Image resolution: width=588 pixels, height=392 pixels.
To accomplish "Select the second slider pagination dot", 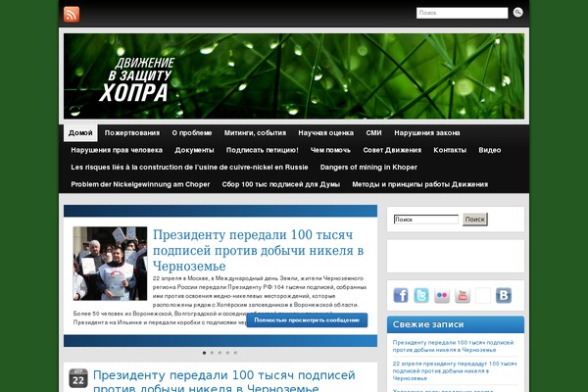I will (213, 353).
